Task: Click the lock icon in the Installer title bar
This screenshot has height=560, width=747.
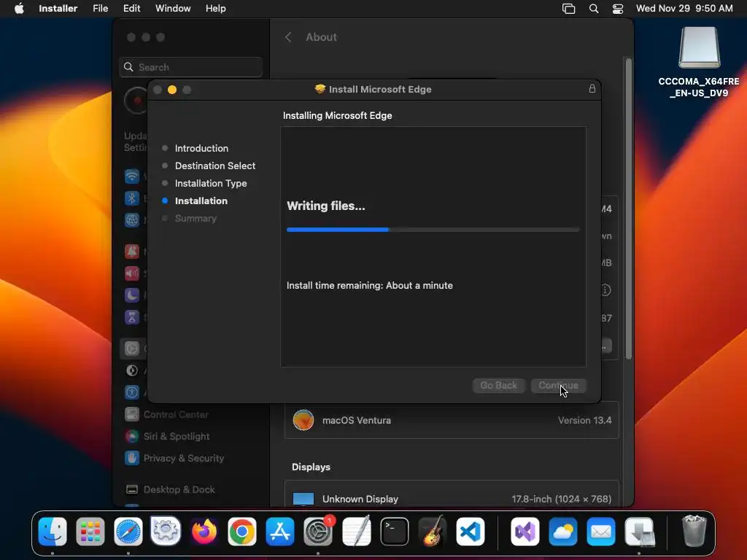Action: click(x=592, y=88)
